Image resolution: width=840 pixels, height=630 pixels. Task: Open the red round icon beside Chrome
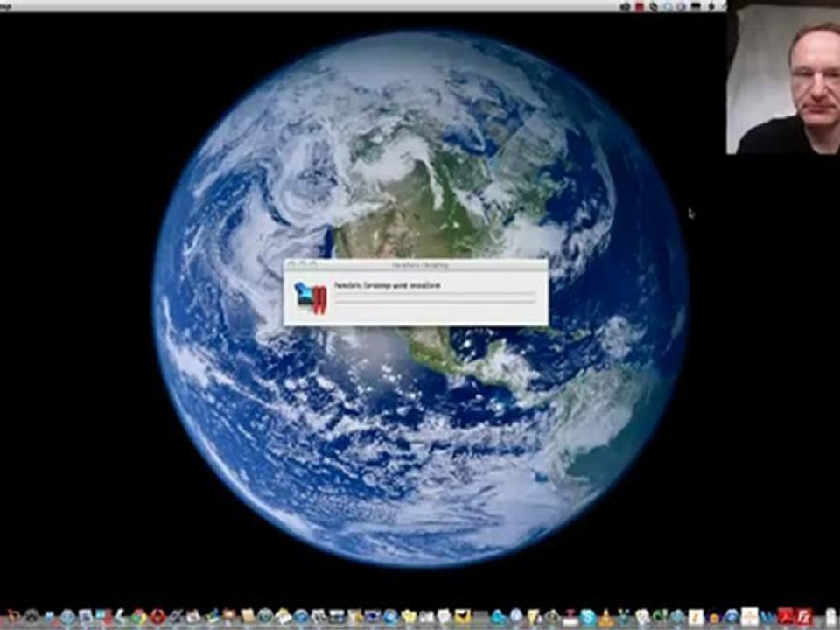click(157, 617)
